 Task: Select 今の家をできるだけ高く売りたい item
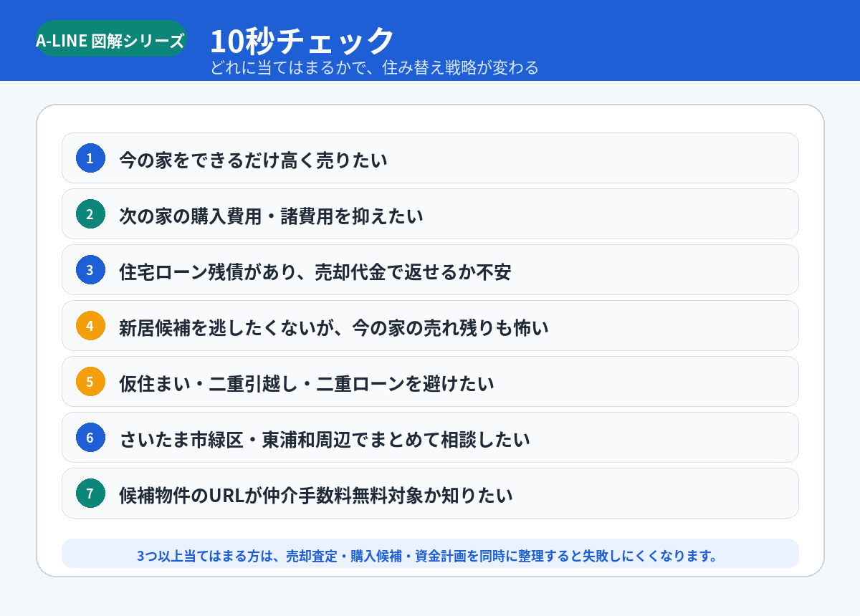pyautogui.click(x=430, y=158)
